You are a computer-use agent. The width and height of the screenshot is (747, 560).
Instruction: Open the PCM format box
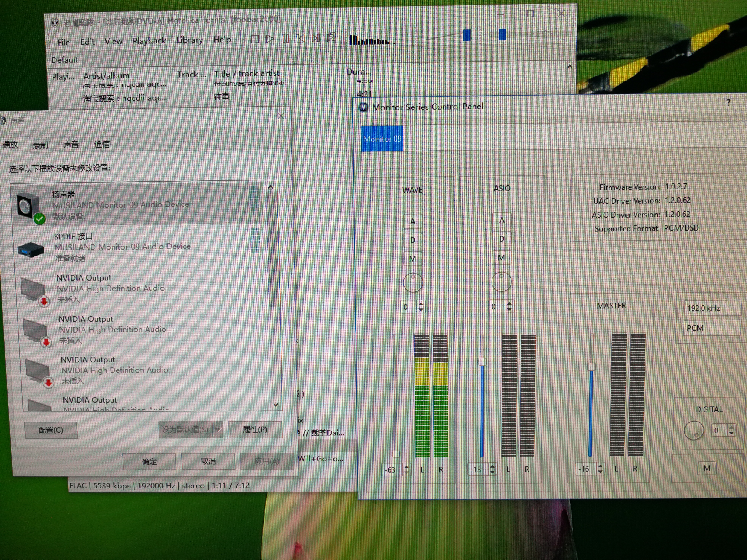[712, 328]
